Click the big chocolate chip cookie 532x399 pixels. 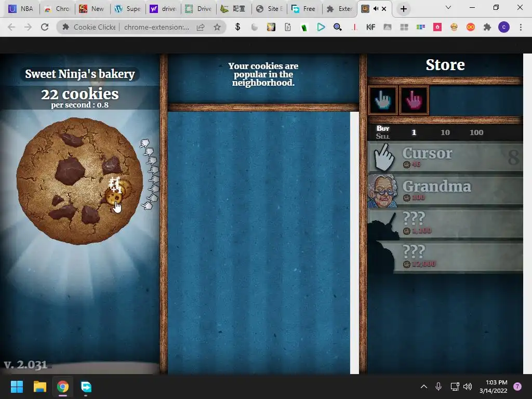pyautogui.click(x=79, y=181)
